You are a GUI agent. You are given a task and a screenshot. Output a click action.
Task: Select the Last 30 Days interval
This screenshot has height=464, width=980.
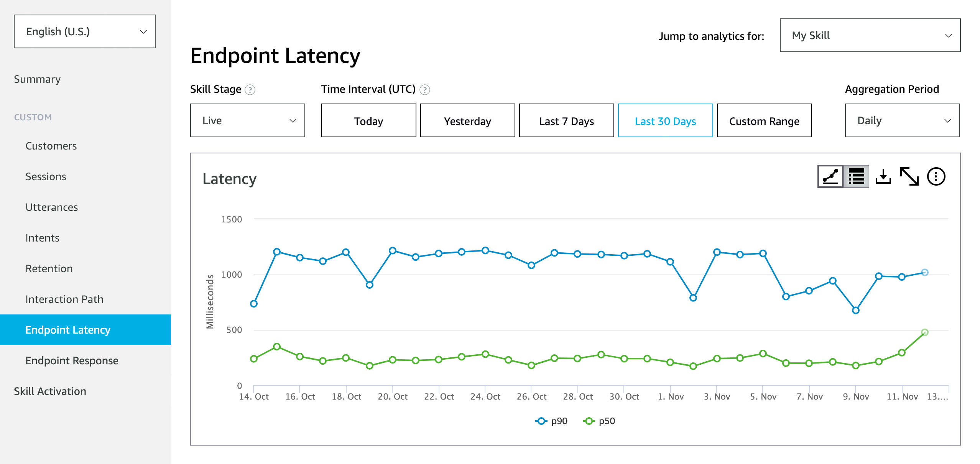click(x=665, y=121)
